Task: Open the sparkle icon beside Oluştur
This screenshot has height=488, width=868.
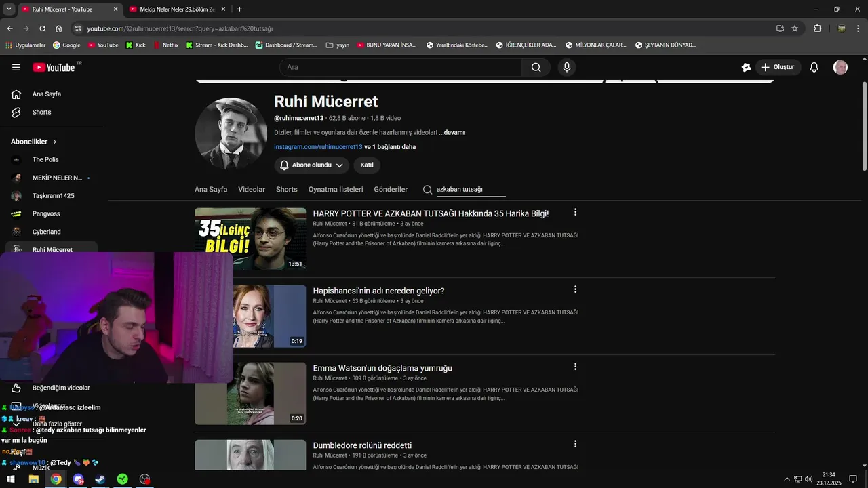Action: click(x=746, y=67)
